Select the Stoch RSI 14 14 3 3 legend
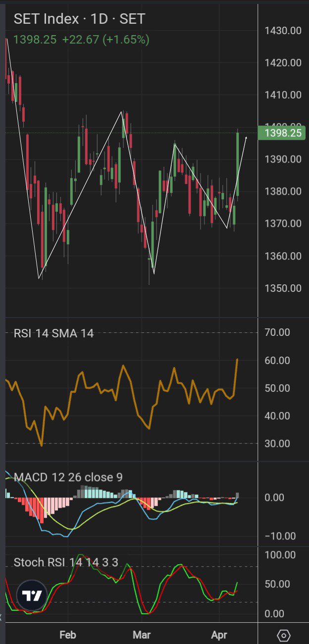Viewport: 309px width, 644px height. click(x=66, y=562)
